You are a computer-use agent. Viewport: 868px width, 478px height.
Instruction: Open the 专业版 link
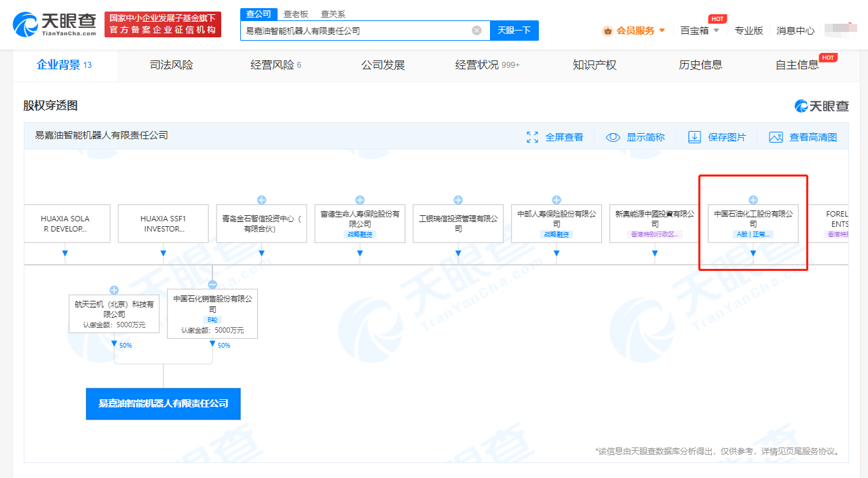click(x=749, y=31)
